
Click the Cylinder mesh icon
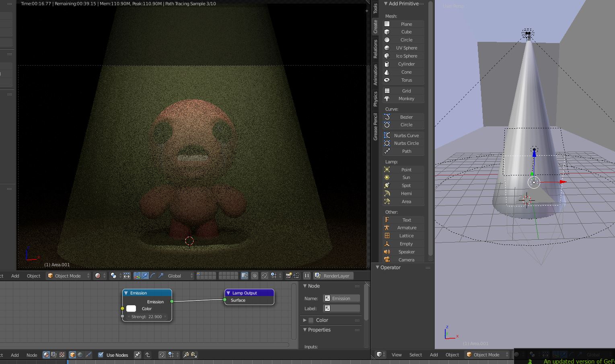[x=387, y=64]
